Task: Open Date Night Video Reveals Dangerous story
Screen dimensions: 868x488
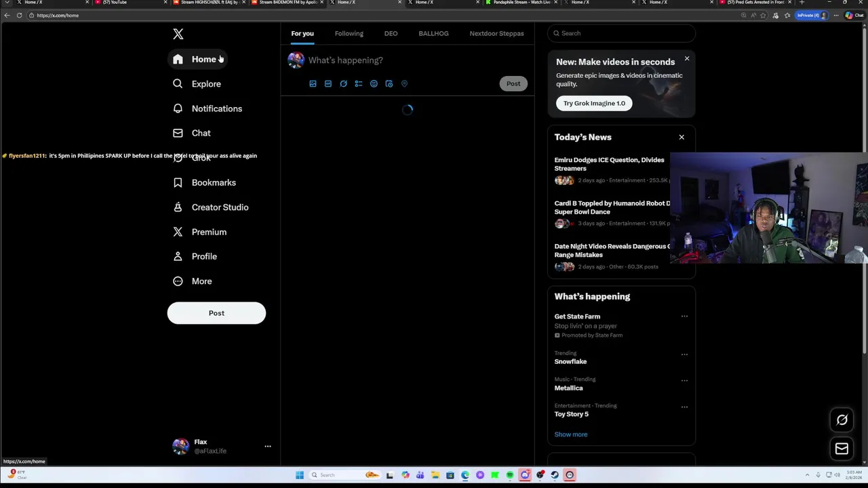Action: tap(612, 251)
